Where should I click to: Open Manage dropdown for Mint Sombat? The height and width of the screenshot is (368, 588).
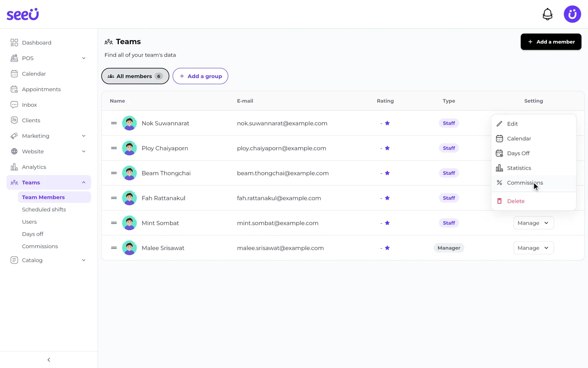[x=533, y=223]
